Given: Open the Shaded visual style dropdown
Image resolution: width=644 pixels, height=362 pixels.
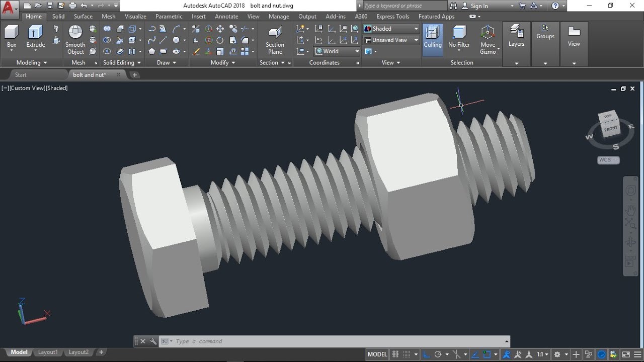Looking at the screenshot, I should pos(416,29).
